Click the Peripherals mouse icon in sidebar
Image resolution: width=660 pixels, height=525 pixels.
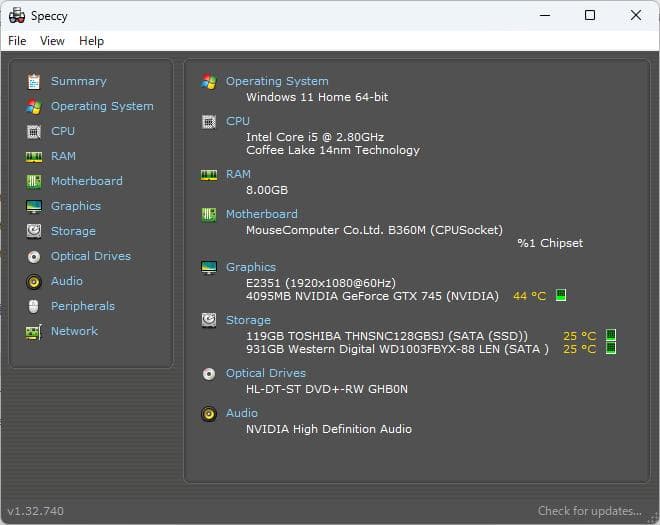(x=34, y=306)
